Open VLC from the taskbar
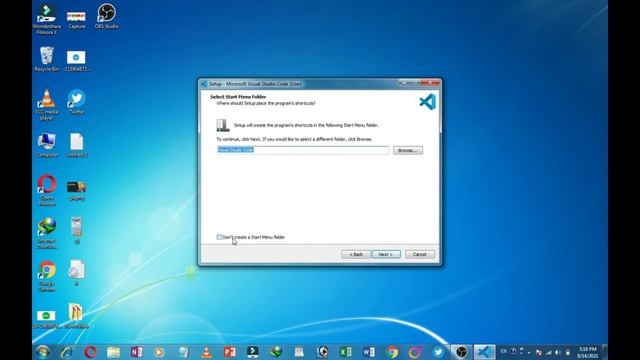 coord(207,352)
